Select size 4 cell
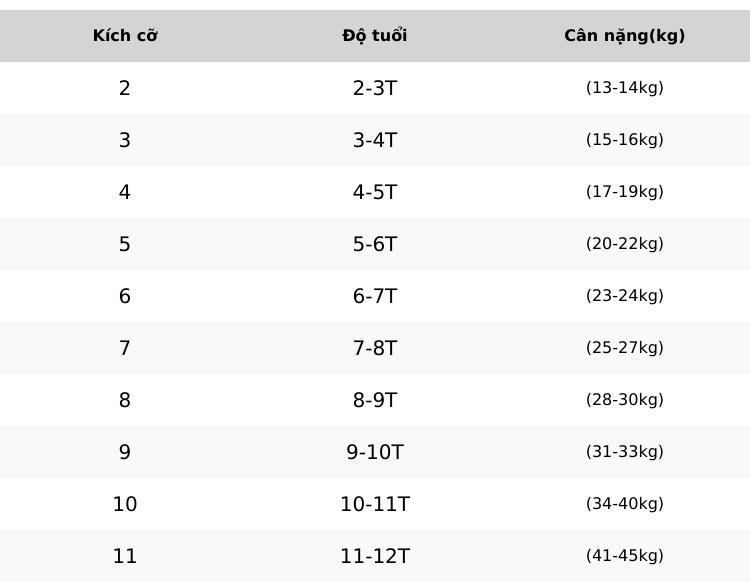750x582 pixels. pyautogui.click(x=125, y=192)
